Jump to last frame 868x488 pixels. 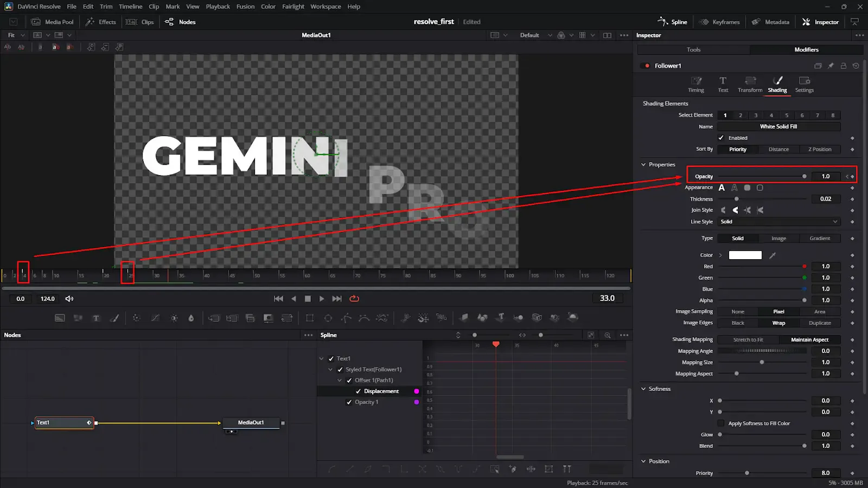(x=337, y=299)
